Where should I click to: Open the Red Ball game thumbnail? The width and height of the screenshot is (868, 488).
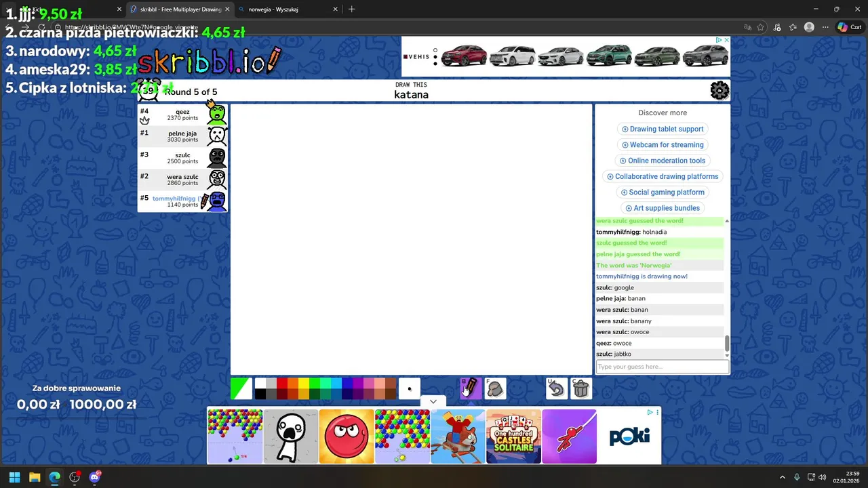click(347, 436)
